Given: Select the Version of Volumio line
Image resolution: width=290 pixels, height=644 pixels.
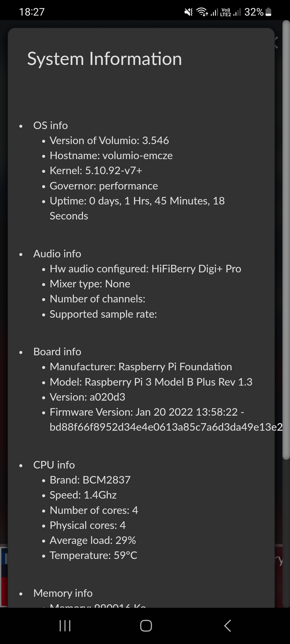Looking at the screenshot, I should tap(109, 140).
